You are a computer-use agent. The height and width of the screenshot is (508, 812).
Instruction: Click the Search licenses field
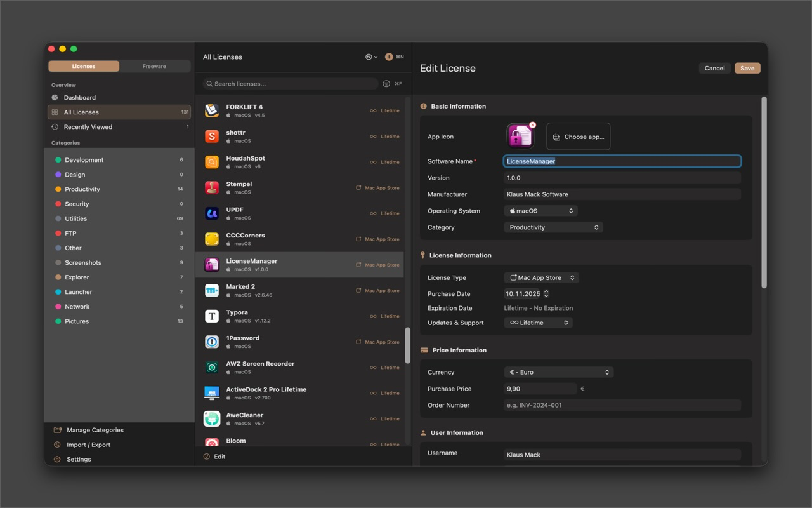pyautogui.click(x=291, y=84)
